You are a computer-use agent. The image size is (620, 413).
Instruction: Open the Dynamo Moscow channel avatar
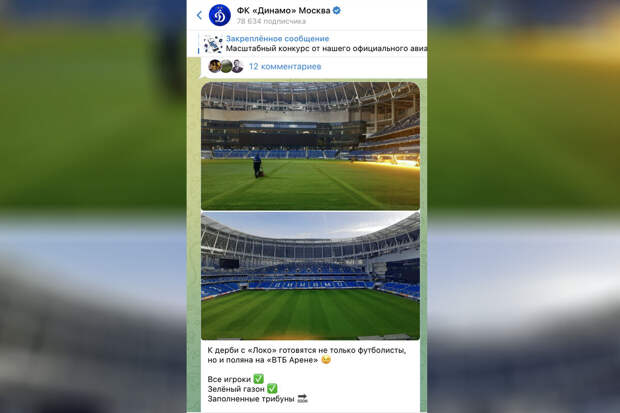click(x=219, y=15)
